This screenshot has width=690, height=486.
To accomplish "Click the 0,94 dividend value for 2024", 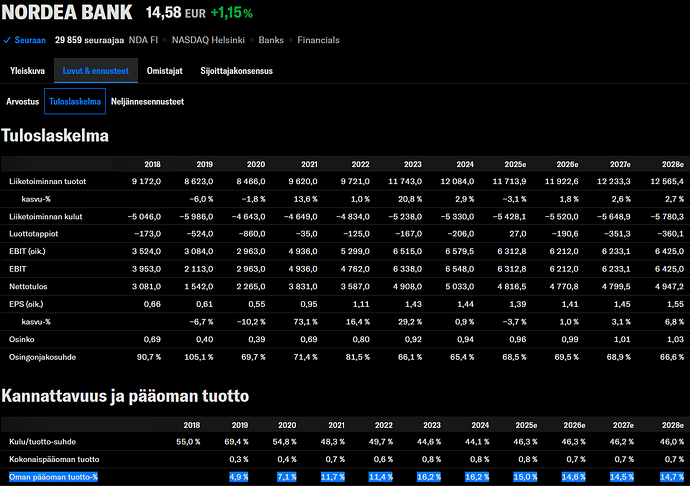I will tap(466, 339).
